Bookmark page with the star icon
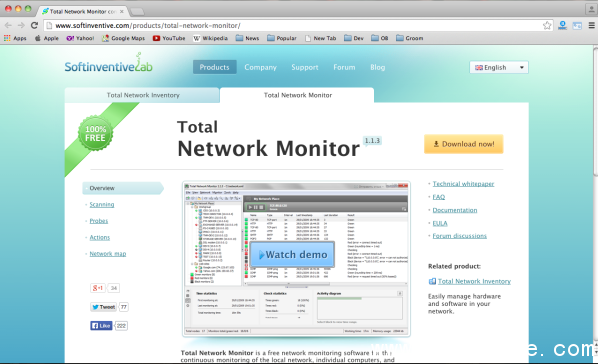This screenshot has width=598, height=364. tap(547, 26)
